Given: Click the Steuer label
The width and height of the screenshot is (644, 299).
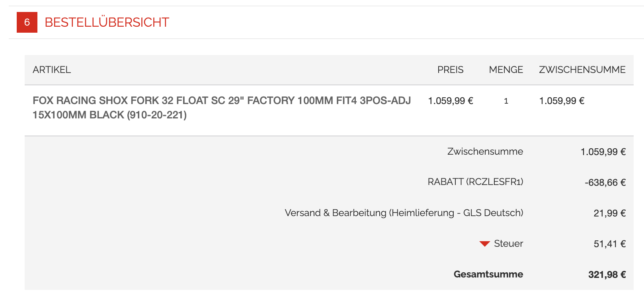Looking at the screenshot, I should [508, 244].
